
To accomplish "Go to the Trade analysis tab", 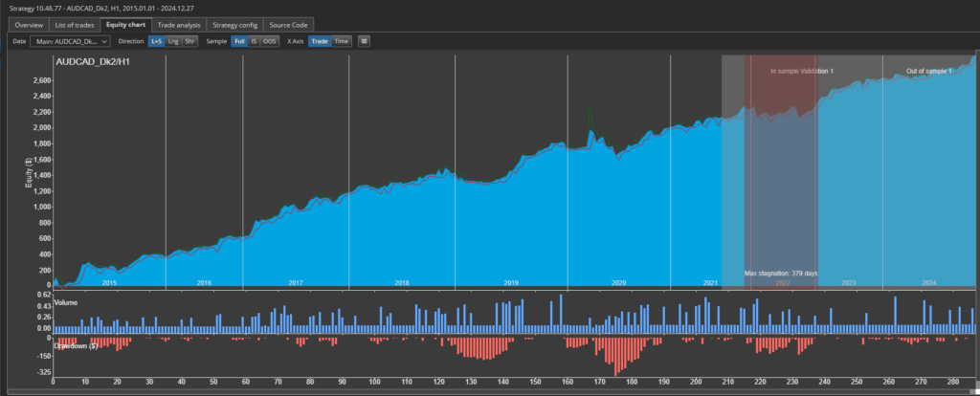I will click(x=179, y=25).
